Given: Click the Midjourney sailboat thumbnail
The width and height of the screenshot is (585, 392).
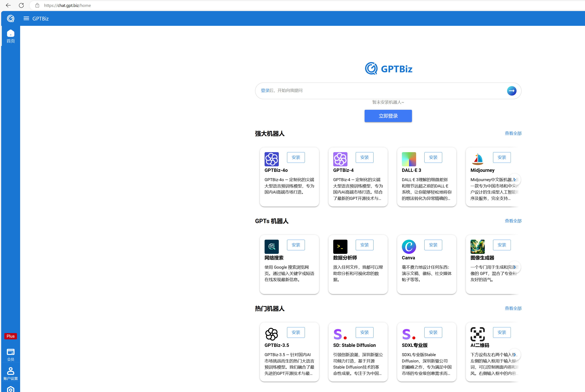Looking at the screenshot, I should pos(477,159).
